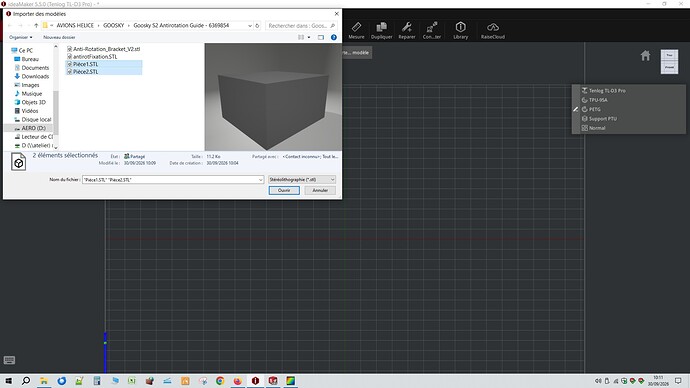Toggle the preview pane icon
Viewport: 690px width, 388px height.
tap(321, 37)
